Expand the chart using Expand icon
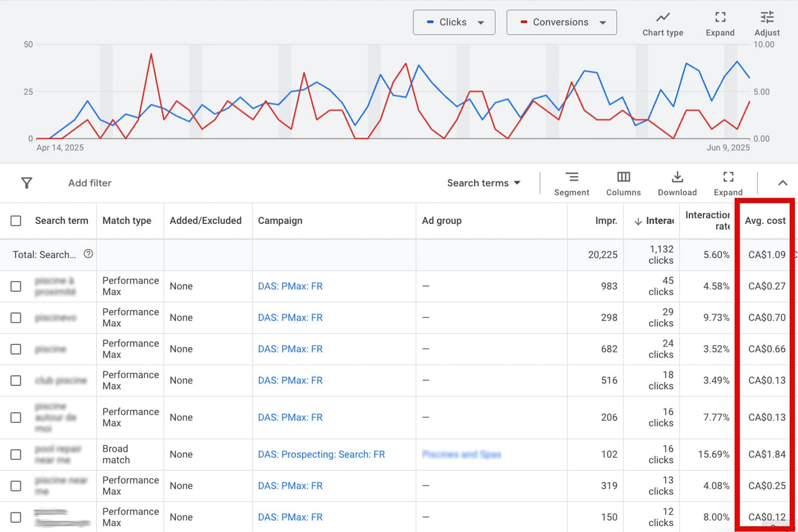Image resolution: width=798 pixels, height=532 pixels. tap(720, 23)
